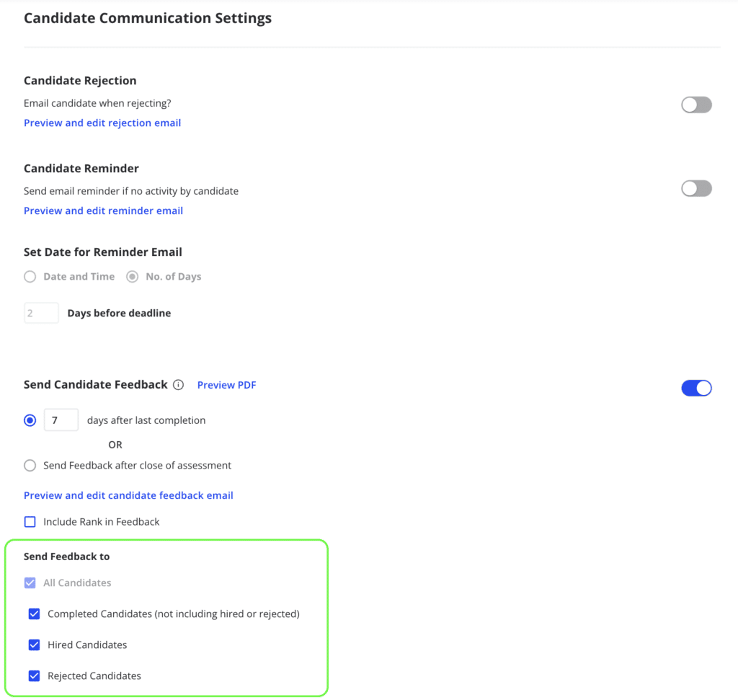738x700 pixels.
Task: Select Send Feedback after close of assessment
Action: [30, 466]
